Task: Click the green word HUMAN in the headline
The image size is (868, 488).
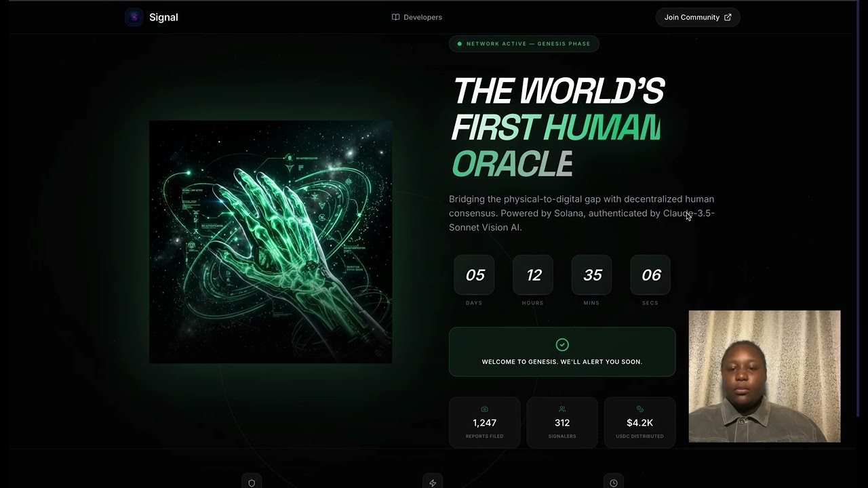Action: pyautogui.click(x=602, y=127)
